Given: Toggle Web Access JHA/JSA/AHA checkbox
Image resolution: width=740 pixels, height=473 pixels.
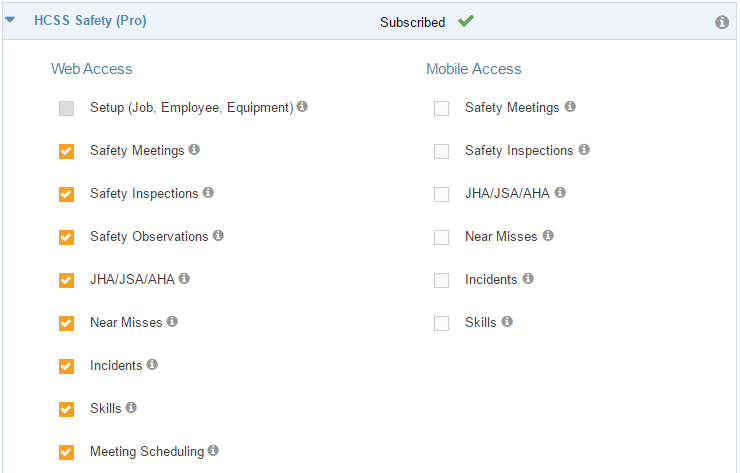Looking at the screenshot, I should (66, 280).
